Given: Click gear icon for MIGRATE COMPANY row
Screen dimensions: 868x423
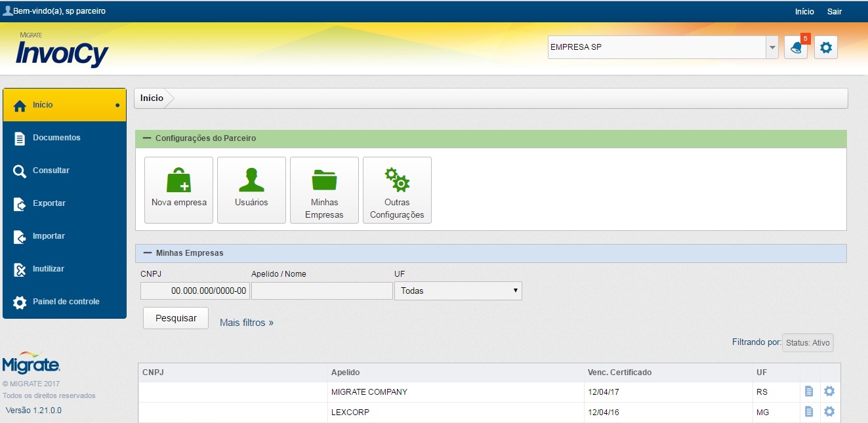Looking at the screenshot, I should tap(829, 392).
